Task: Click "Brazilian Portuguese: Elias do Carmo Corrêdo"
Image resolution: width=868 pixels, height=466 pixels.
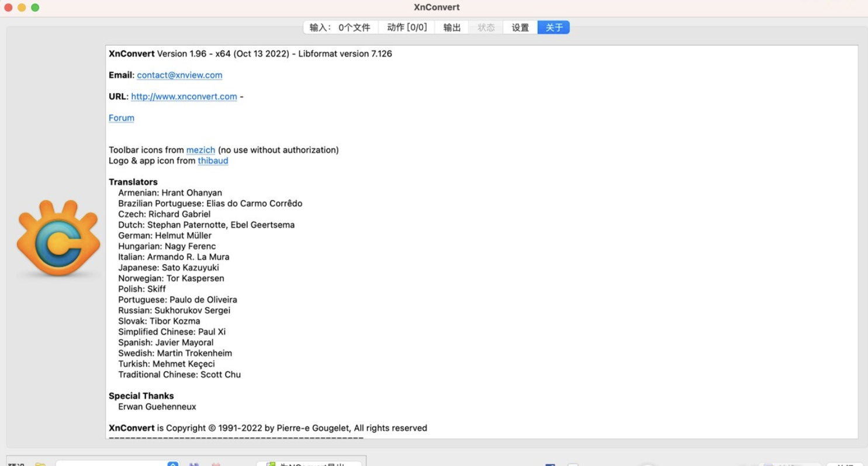Action: click(x=210, y=203)
